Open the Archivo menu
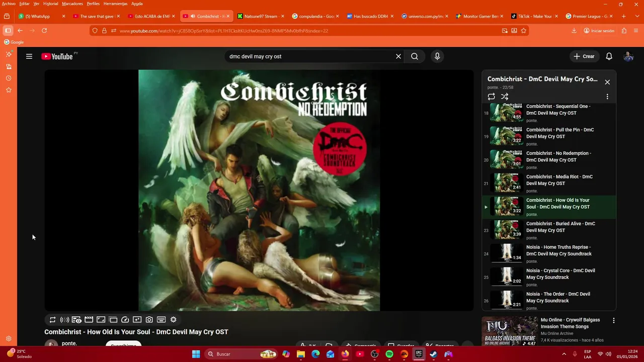 (9, 4)
